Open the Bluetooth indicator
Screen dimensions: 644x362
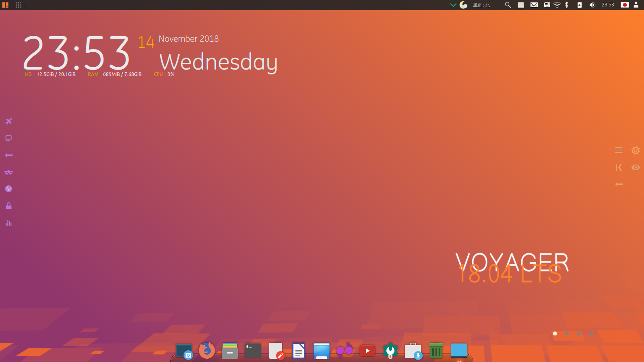click(567, 5)
